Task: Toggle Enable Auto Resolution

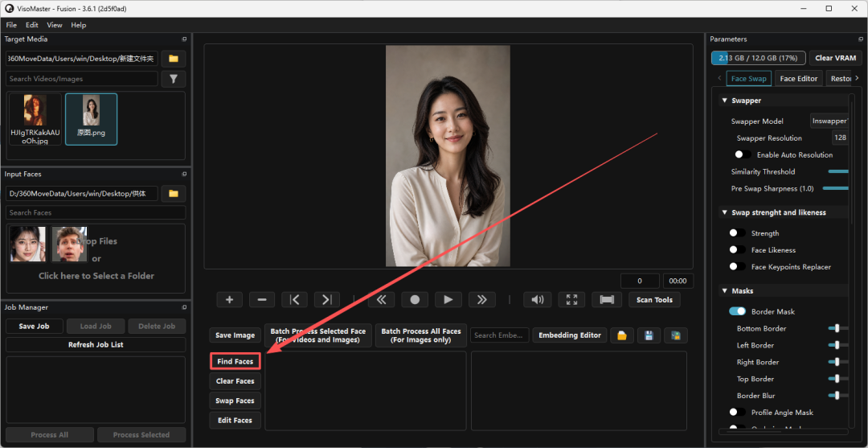Action: click(x=743, y=154)
